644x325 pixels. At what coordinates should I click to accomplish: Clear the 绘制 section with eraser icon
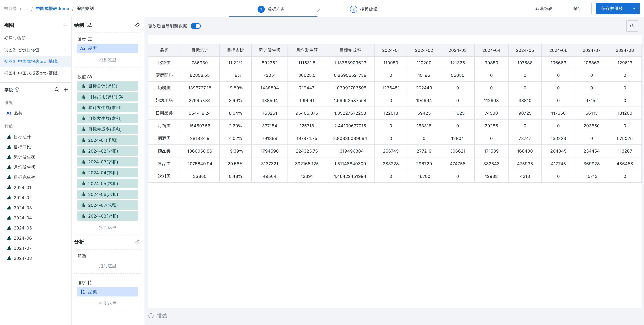[x=137, y=25]
